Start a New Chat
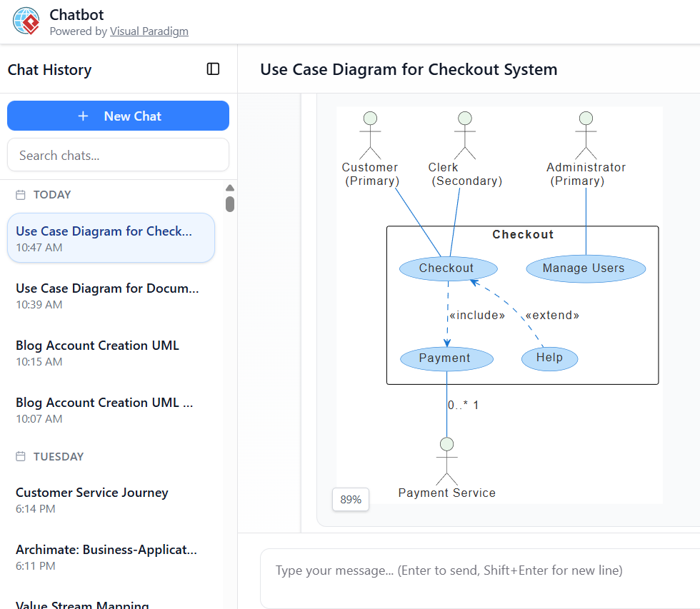 tap(118, 116)
